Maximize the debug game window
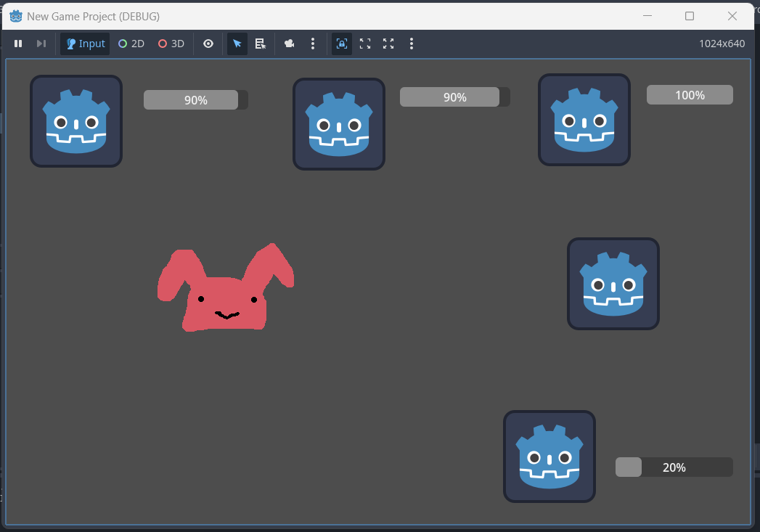 pos(690,16)
